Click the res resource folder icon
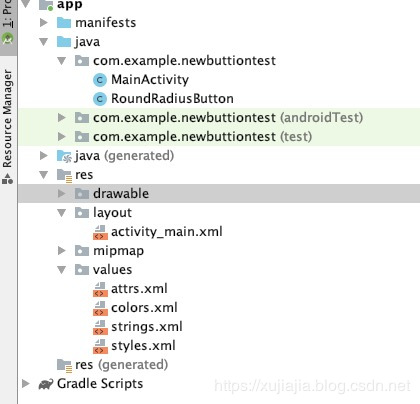Image resolution: width=420 pixels, height=404 pixels. click(x=65, y=176)
